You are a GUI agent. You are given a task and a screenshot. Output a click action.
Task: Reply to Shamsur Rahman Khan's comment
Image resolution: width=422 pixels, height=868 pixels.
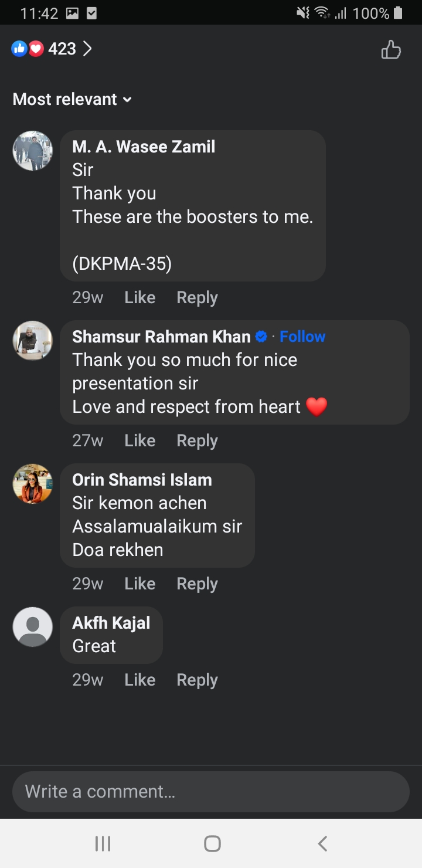pos(197,441)
